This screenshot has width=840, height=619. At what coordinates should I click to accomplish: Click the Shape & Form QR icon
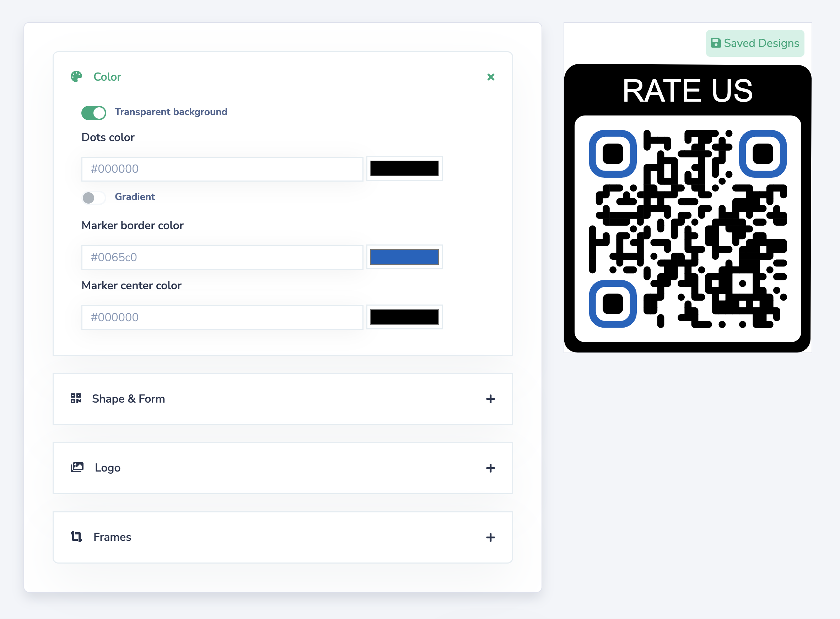pyautogui.click(x=76, y=398)
